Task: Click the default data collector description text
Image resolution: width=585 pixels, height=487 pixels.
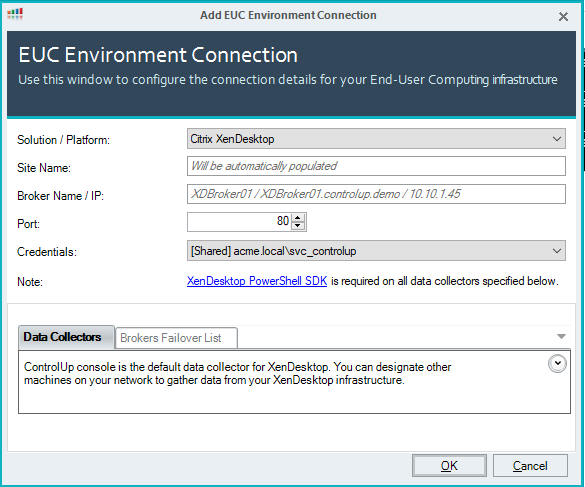Action: 237,374
